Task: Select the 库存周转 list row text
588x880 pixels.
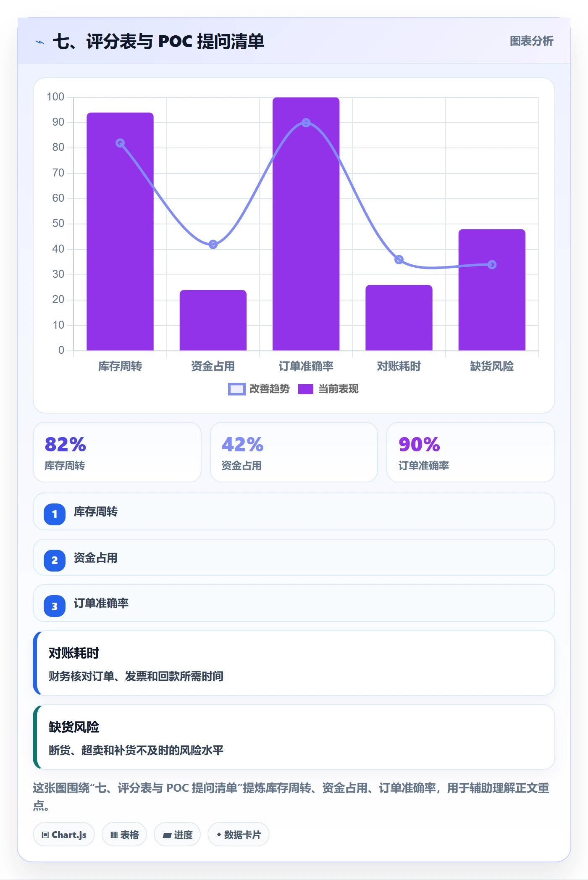Action: (x=96, y=512)
